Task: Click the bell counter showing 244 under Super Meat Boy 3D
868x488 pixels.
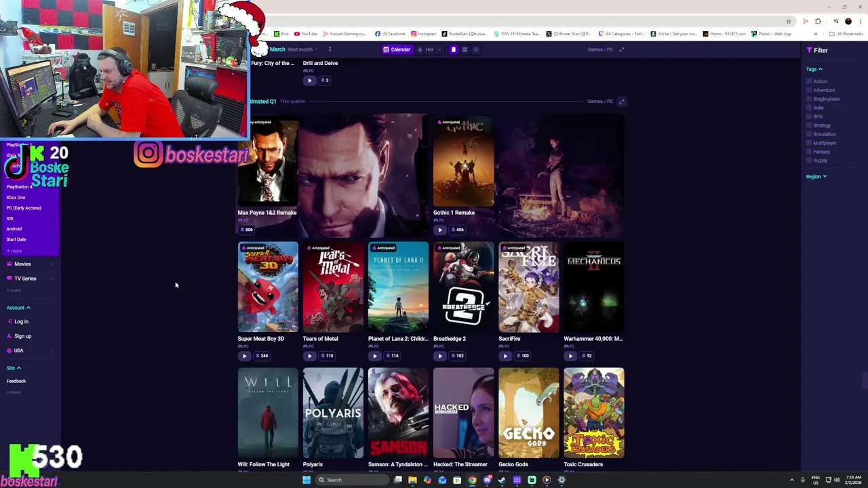Action: coord(262,356)
